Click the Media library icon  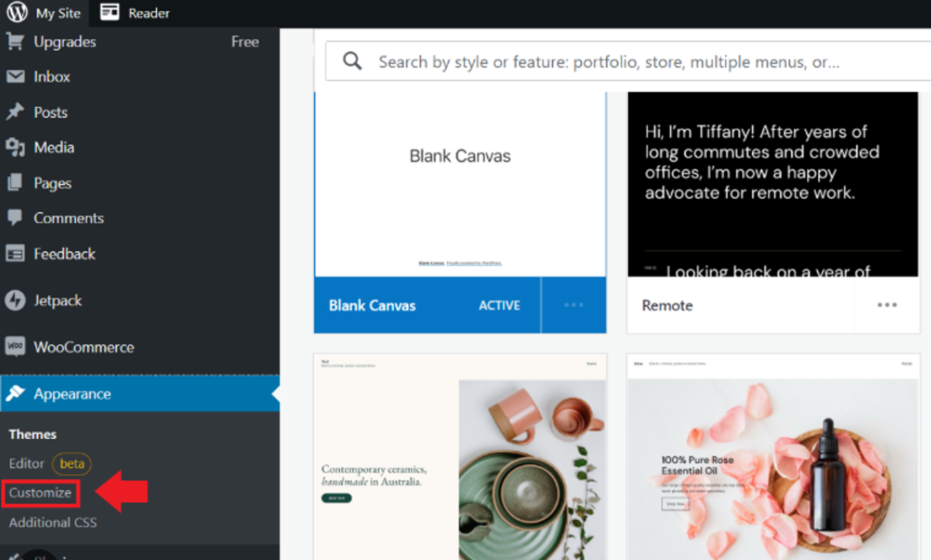tap(15, 147)
